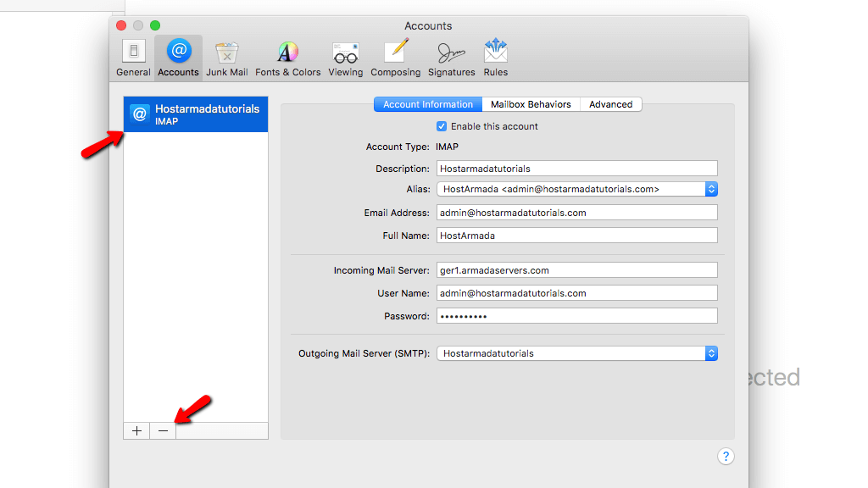The width and height of the screenshot is (868, 488).
Task: Click the Incoming Mail Server field
Action: [x=576, y=270]
